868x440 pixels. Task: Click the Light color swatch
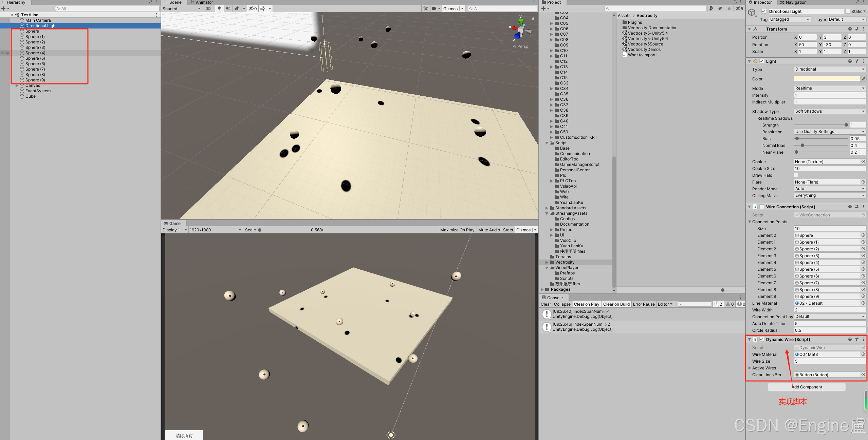click(827, 79)
